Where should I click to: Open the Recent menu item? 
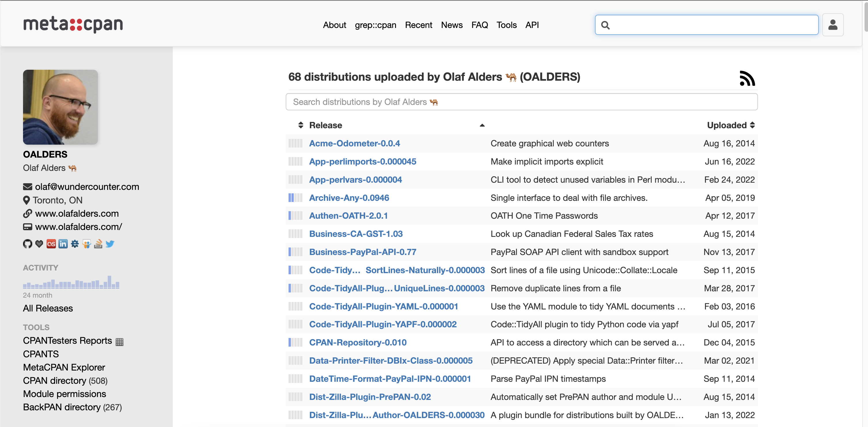418,25
